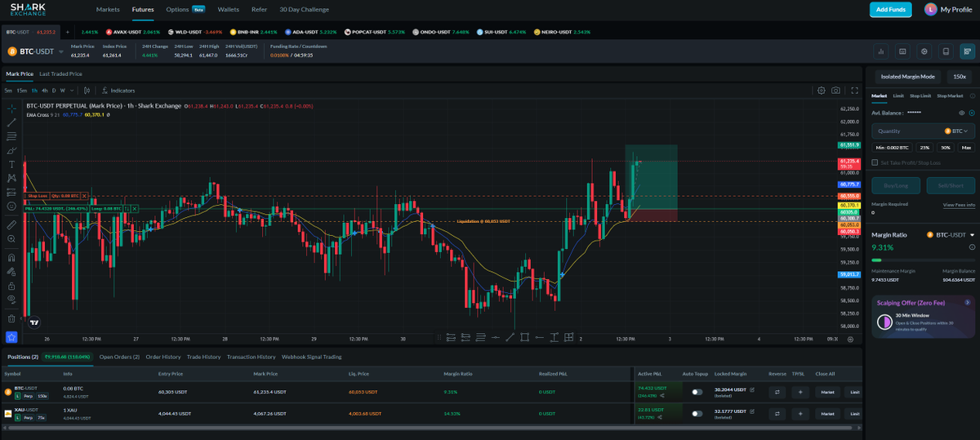The image size is (980, 440).
Task: Open the My Profile menu
Action: point(948,10)
